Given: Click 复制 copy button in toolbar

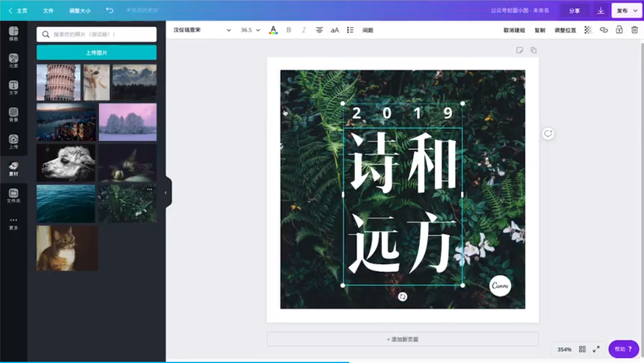Looking at the screenshot, I should click(540, 30).
